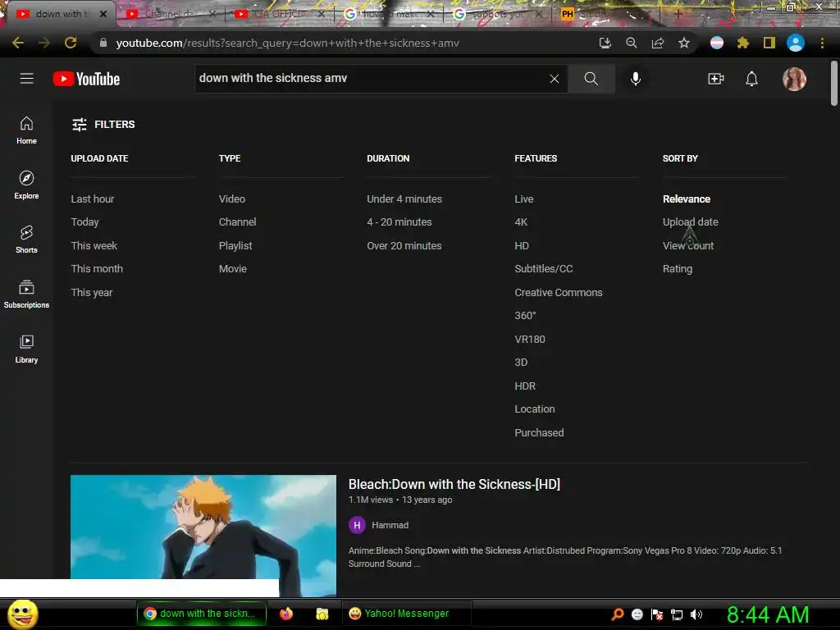Open the browser extensions puzzle icon
Image resolution: width=840 pixels, height=630 pixels.
(742, 43)
